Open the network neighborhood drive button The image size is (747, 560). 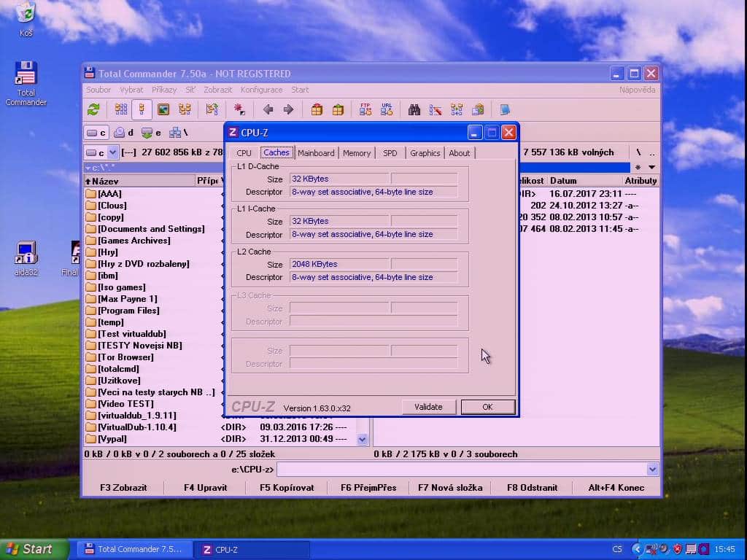(179, 133)
